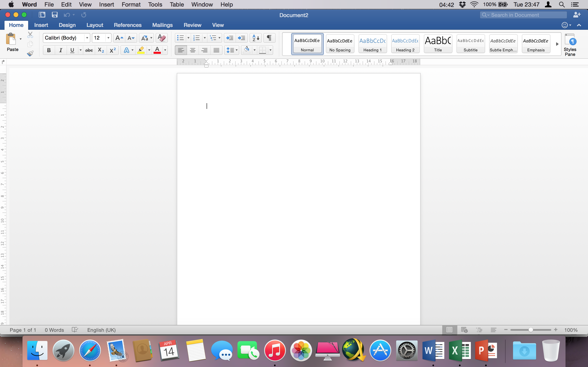Click the Format Painter brush icon
This screenshot has width=588, height=367.
[x=30, y=53]
